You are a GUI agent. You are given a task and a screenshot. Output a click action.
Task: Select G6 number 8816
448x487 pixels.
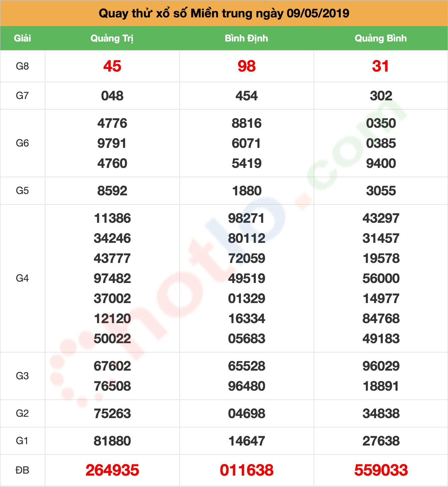[x=247, y=123]
